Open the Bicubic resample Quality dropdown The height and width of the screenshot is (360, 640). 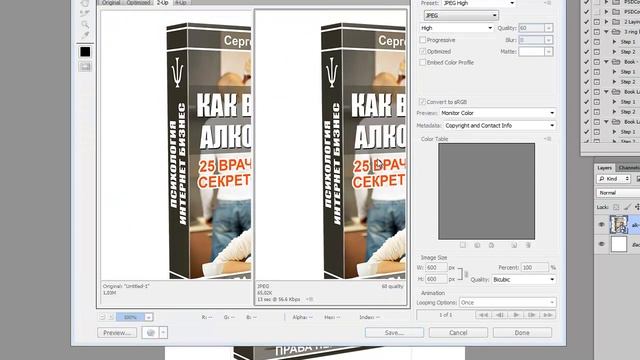click(524, 280)
